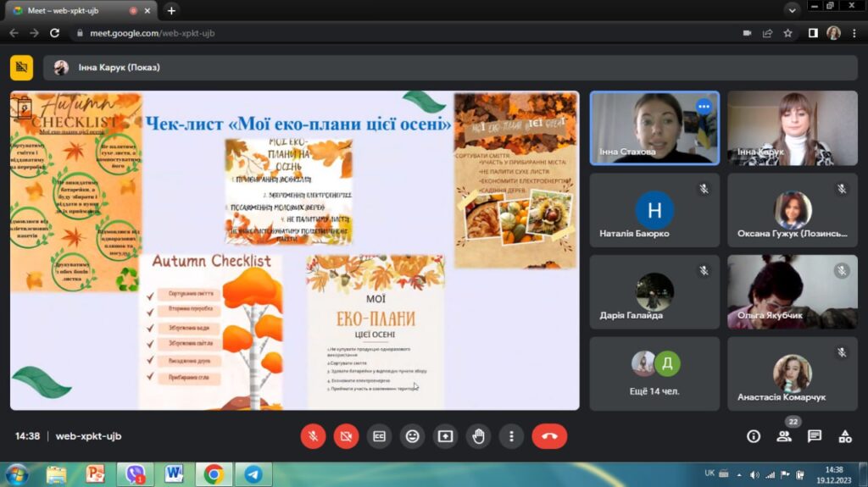Open a new Chrome tab
The image size is (868, 487).
coord(171,10)
